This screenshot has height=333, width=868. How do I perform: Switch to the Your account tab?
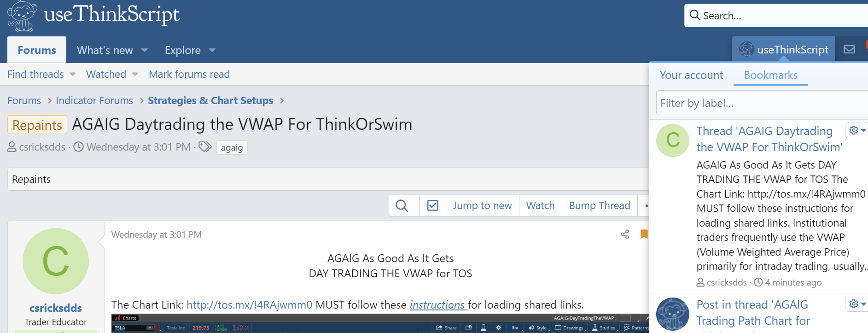691,75
